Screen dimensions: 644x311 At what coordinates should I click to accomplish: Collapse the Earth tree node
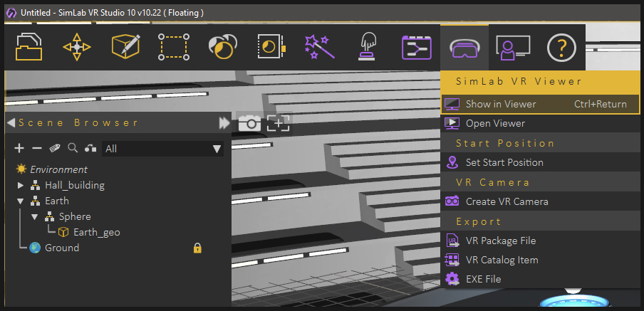tap(20, 201)
